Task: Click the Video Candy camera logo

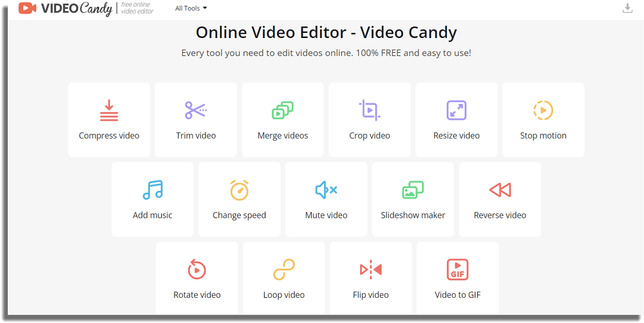Action: tap(28, 8)
